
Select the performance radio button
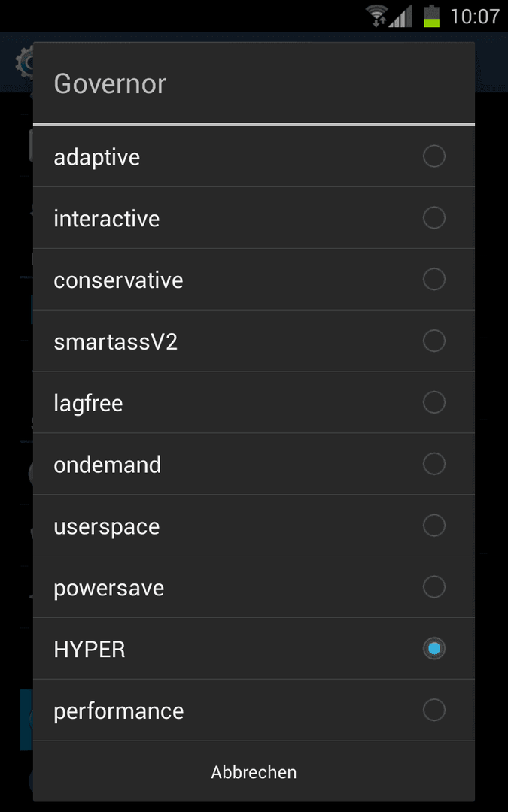point(434,710)
